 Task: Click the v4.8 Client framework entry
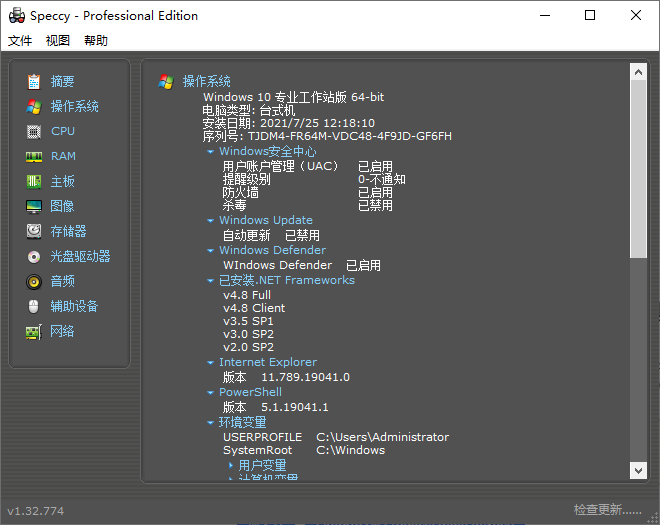pyautogui.click(x=254, y=308)
